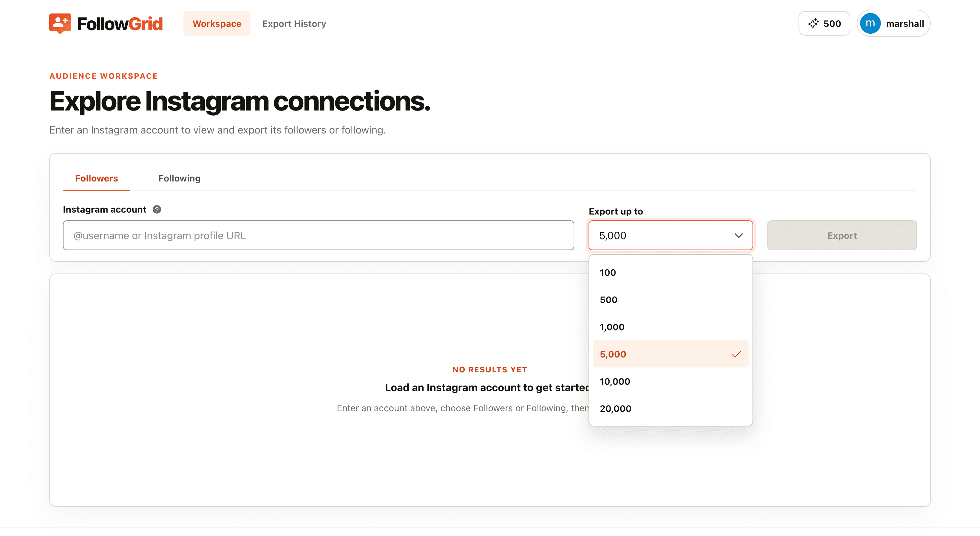The height and width of the screenshot is (536, 980).
Task: Click the sparkle credits icon
Action: click(813, 24)
